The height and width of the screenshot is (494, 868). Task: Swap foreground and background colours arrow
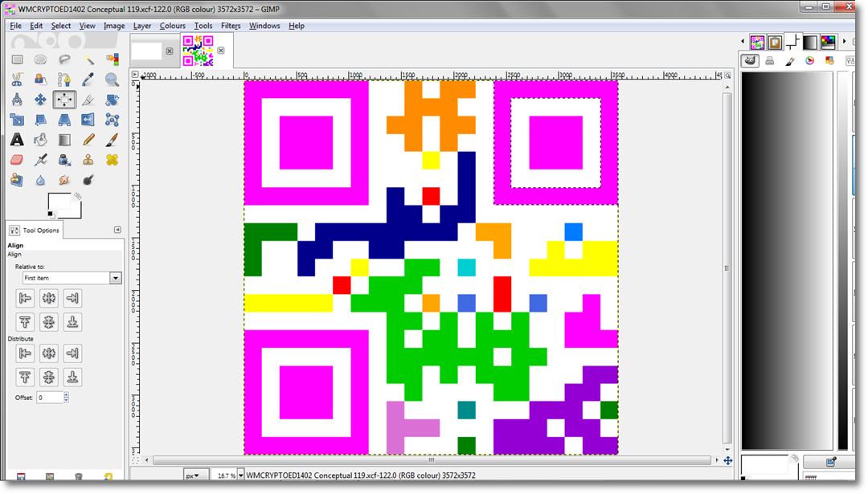coord(78,196)
